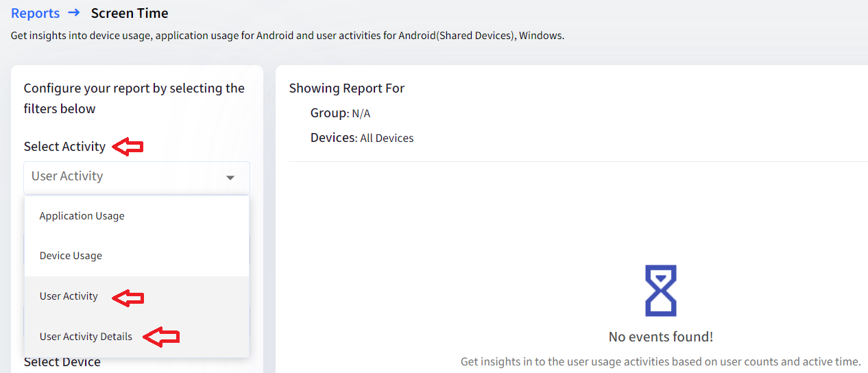Click the red arrow beside Select Activity
The height and width of the screenshot is (373, 868).
pyautogui.click(x=128, y=146)
